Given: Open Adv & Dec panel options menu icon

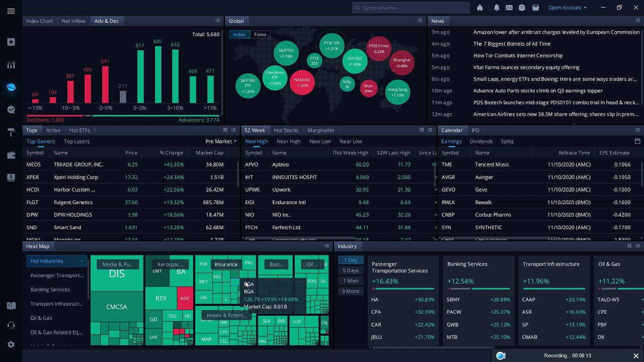Looking at the screenshot, I should [x=217, y=21].
